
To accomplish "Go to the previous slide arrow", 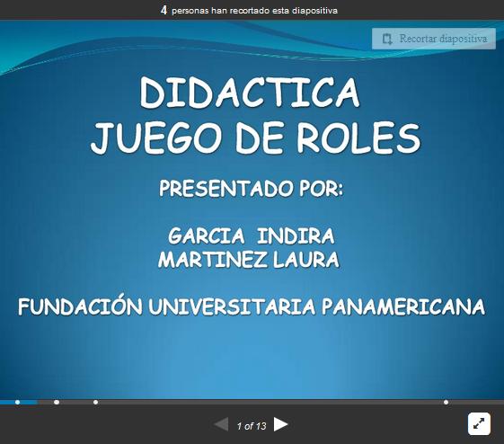I will 221,424.
